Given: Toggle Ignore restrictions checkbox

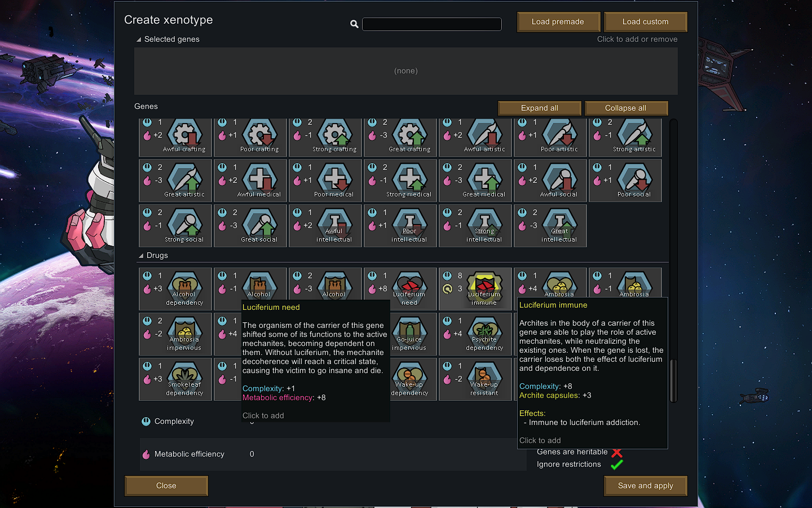Looking at the screenshot, I should tap(617, 465).
